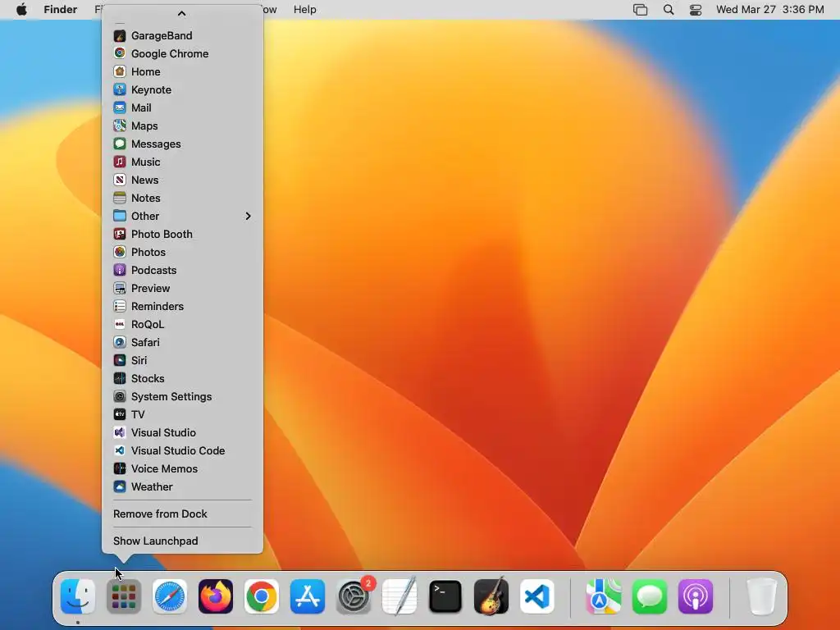Select Reminders in the menu list
The image size is (840, 630).
182,306
